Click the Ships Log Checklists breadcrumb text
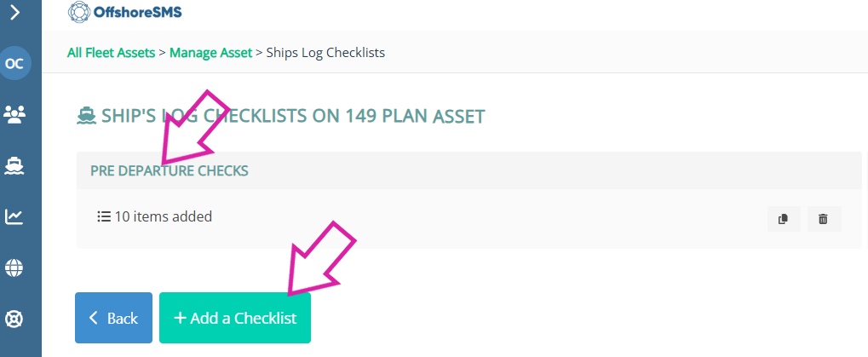Image resolution: width=868 pixels, height=357 pixels. (x=325, y=53)
